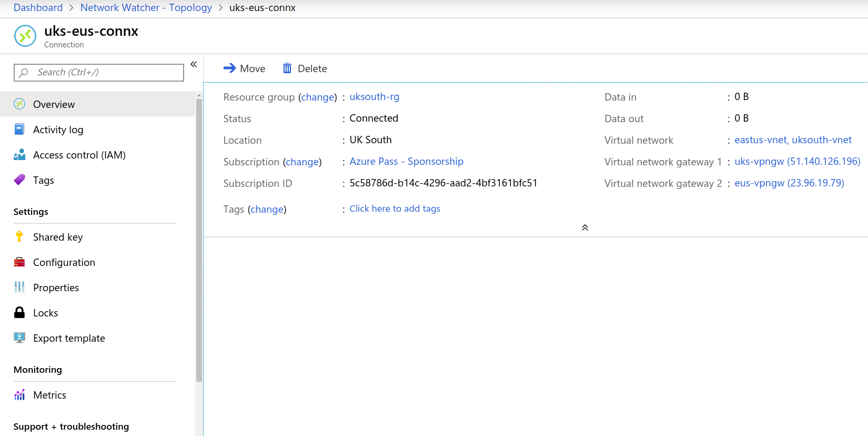Open the Locks page
Screen dimensions: 868x436
point(98,312)
